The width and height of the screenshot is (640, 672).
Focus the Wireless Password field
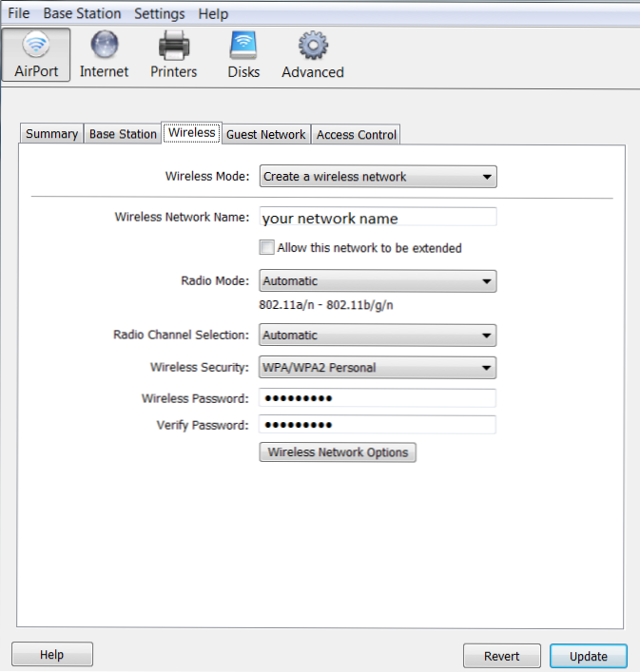pos(378,398)
